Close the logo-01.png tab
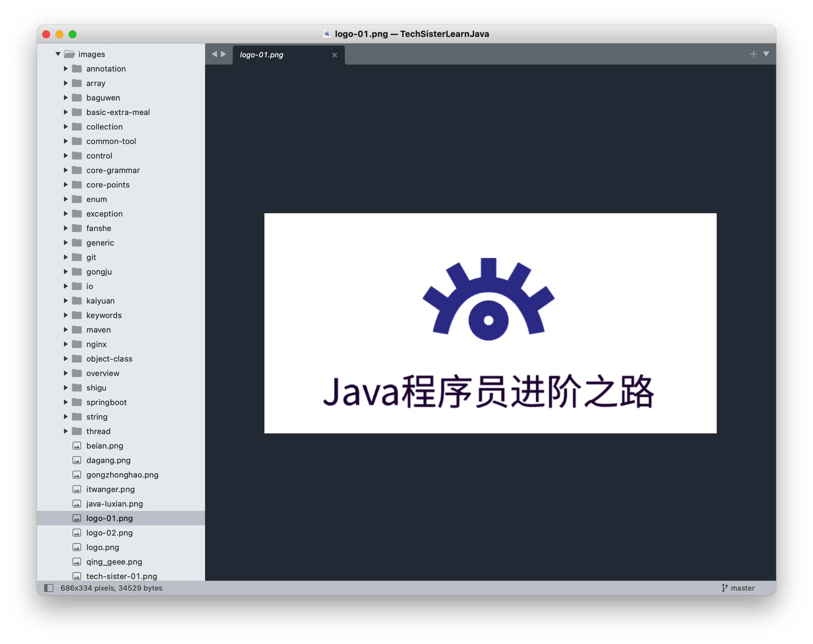Viewport: 813px width, 644px height. coord(334,55)
